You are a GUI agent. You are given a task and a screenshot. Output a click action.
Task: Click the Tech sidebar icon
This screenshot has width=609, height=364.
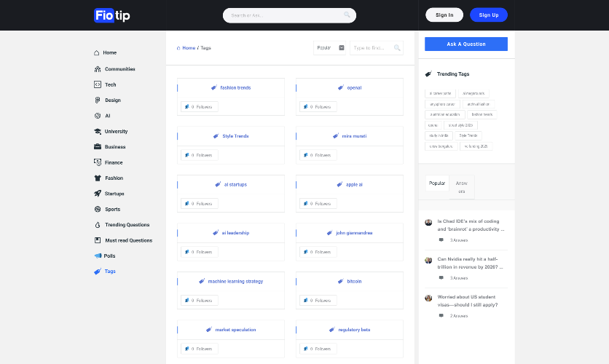tap(98, 84)
